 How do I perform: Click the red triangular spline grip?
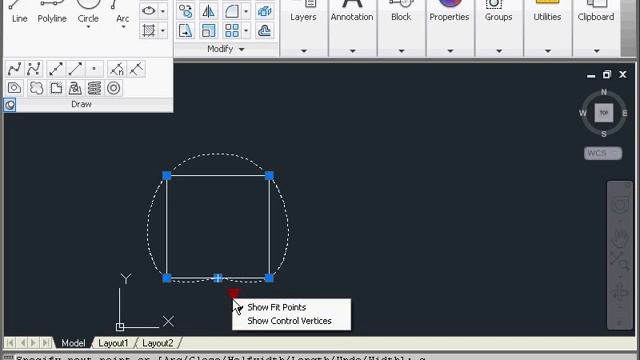pyautogui.click(x=233, y=293)
